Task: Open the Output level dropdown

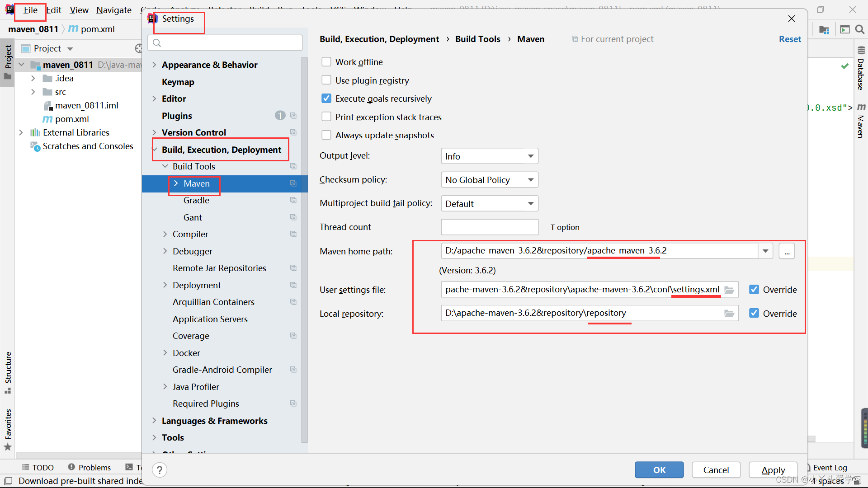Action: pyautogui.click(x=490, y=156)
